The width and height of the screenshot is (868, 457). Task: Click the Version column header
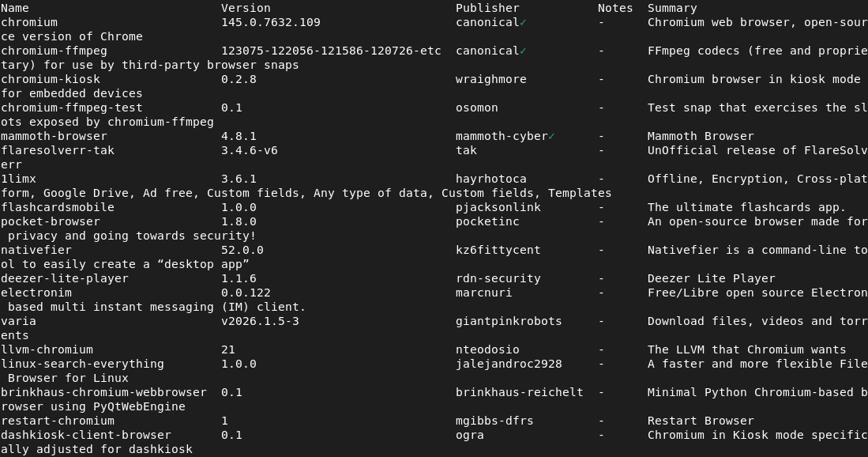(246, 8)
